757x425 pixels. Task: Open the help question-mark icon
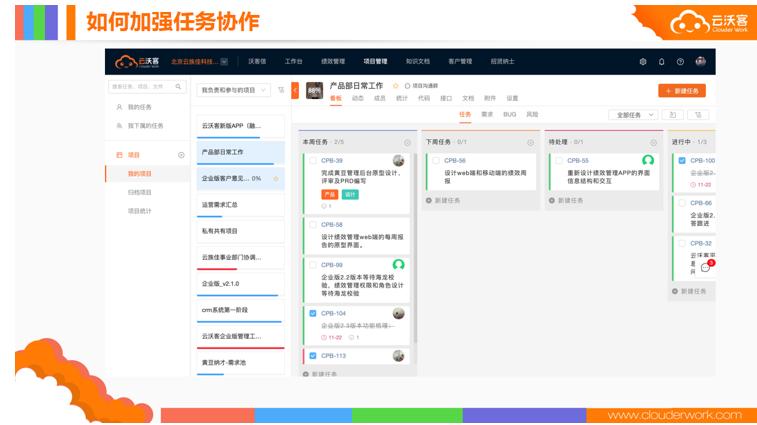tap(680, 62)
